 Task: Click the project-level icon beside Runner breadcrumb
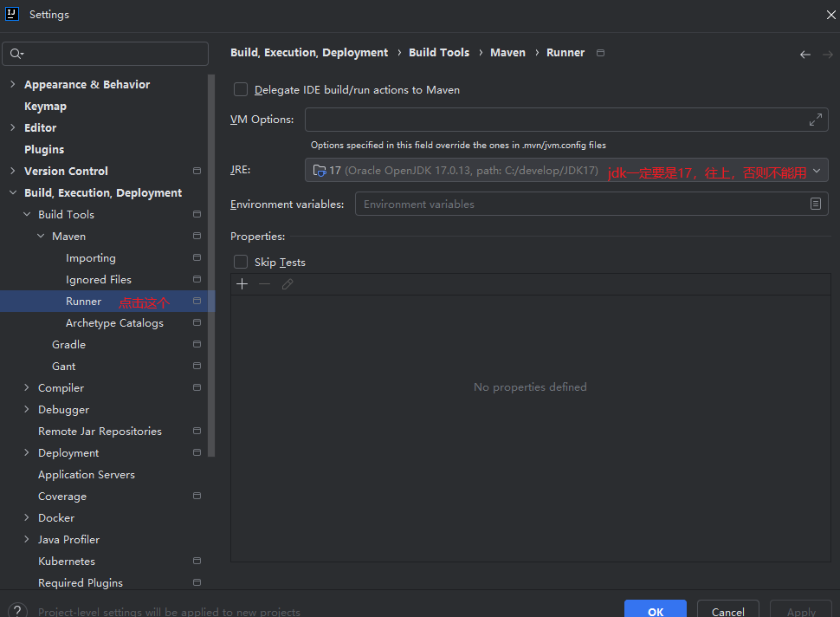(600, 53)
